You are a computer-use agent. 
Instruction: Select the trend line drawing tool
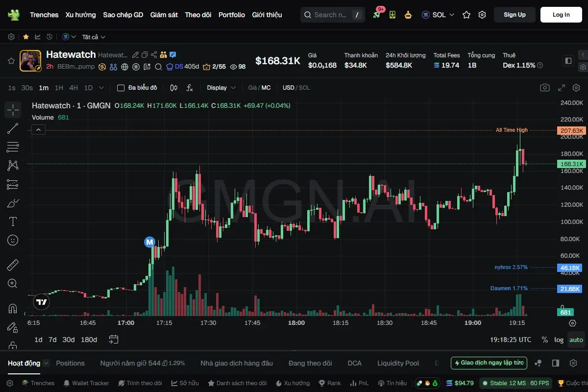pos(13,128)
